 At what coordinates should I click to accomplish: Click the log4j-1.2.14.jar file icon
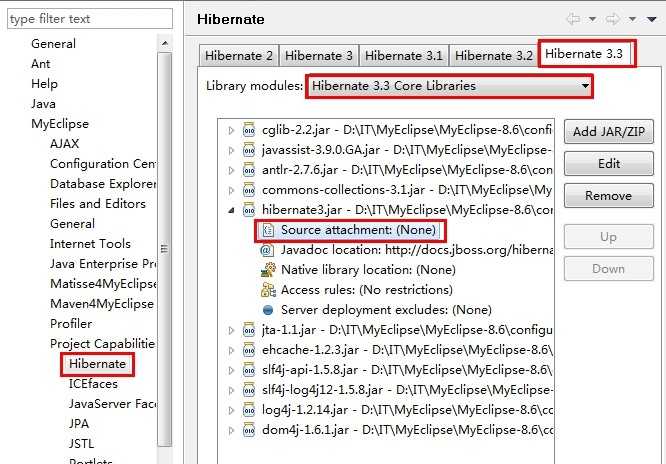pyautogui.click(x=248, y=410)
